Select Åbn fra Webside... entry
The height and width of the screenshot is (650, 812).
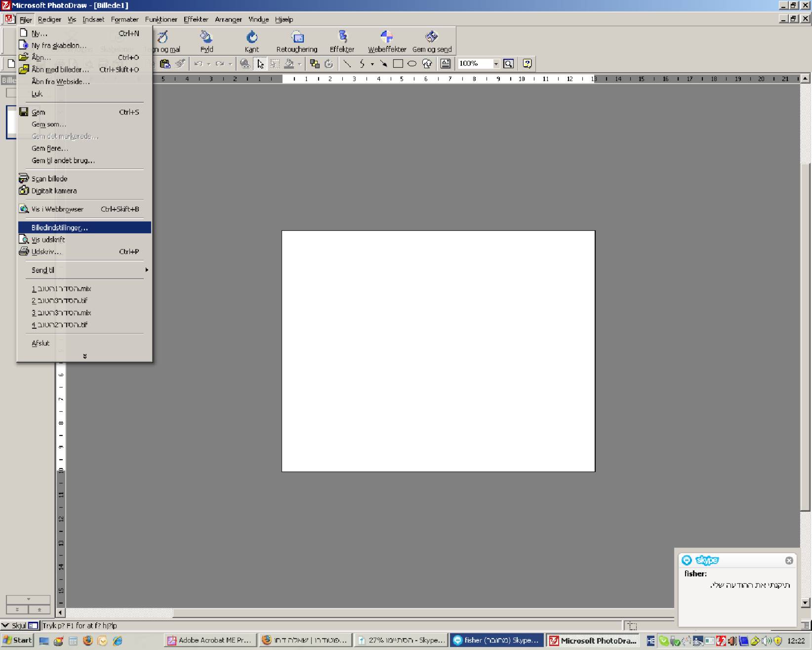84,82
